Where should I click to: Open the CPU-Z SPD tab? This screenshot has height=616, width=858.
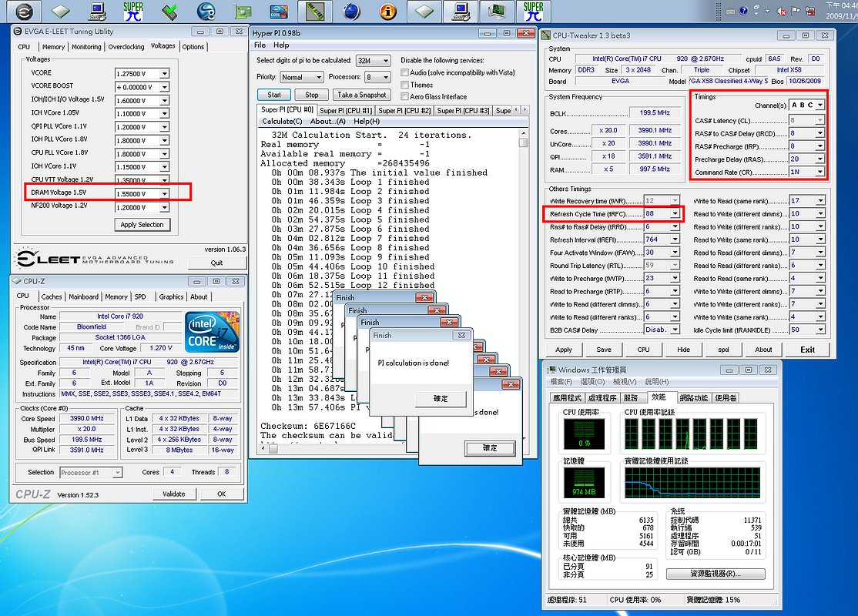(x=141, y=297)
